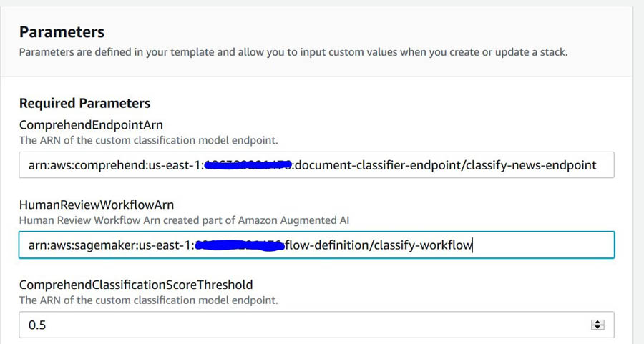Increase the score threshold with up arrow
Image resolution: width=644 pixels, height=344 pixels.
point(597,323)
